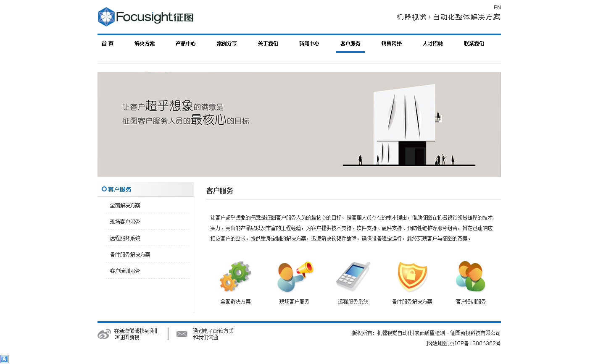The height and width of the screenshot is (364, 598).
Task: Click the shield lock icon for 备件服务解决方案
Action: [412, 277]
